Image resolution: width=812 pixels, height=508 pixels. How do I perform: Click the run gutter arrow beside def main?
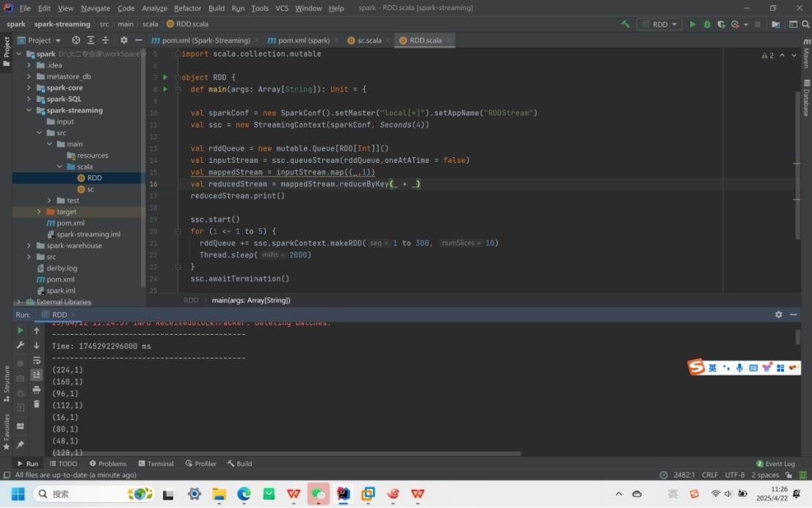coord(165,89)
